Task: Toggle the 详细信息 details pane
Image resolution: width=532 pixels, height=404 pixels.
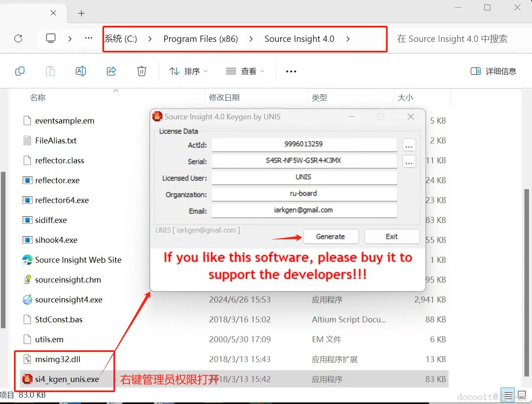Action: pos(493,71)
